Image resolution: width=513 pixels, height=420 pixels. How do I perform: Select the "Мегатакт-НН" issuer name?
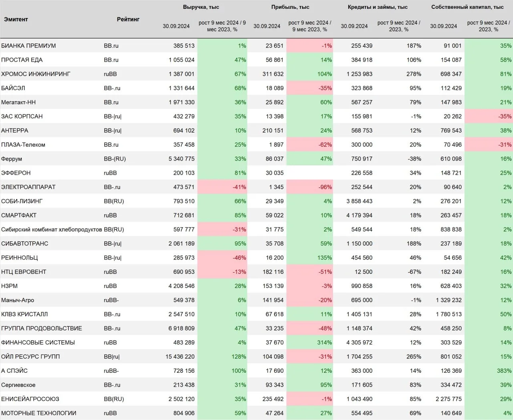click(18, 102)
